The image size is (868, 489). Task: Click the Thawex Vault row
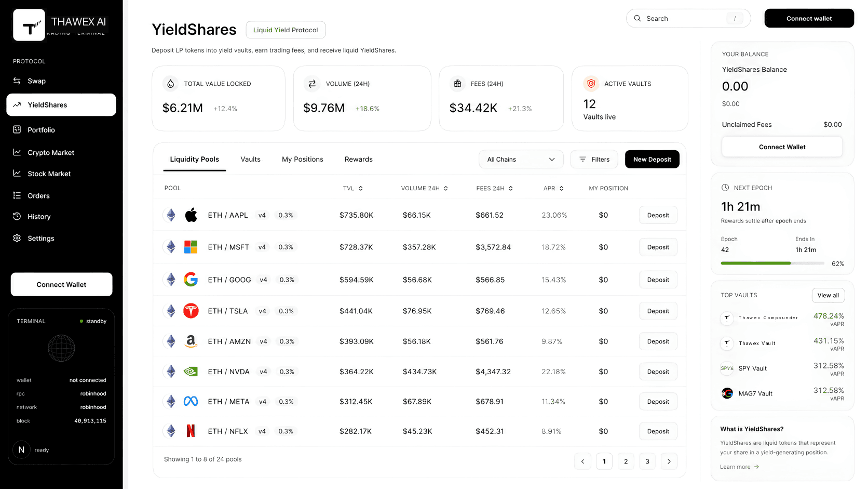point(782,343)
